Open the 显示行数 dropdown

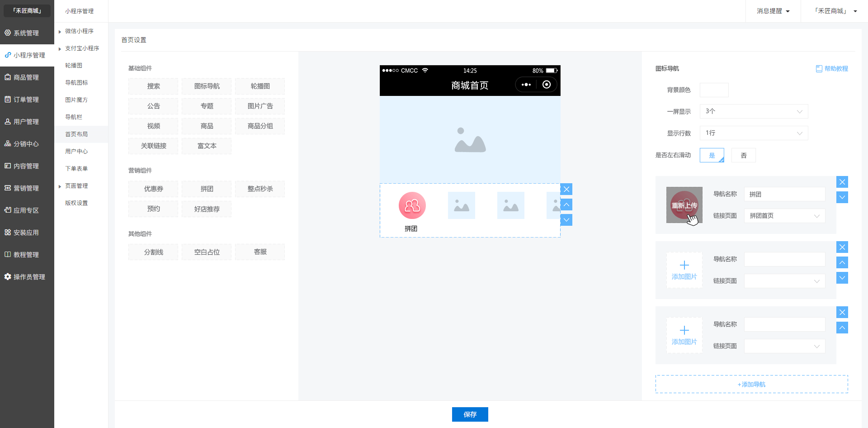click(754, 133)
